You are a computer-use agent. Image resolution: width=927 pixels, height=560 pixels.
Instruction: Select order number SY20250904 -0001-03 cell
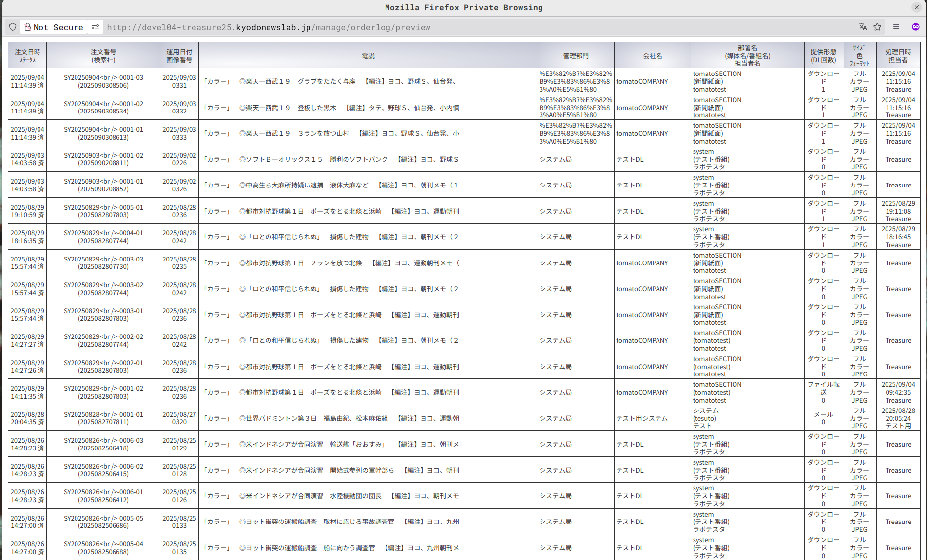pos(103,81)
